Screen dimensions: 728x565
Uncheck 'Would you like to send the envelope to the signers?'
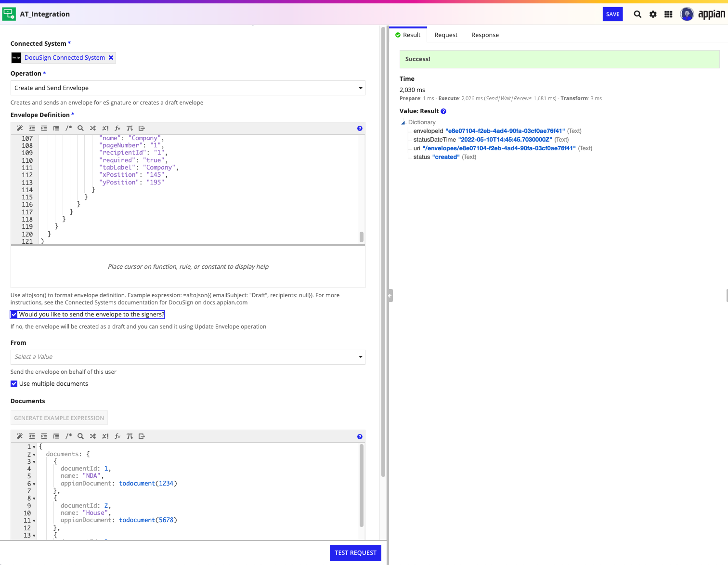pos(14,315)
